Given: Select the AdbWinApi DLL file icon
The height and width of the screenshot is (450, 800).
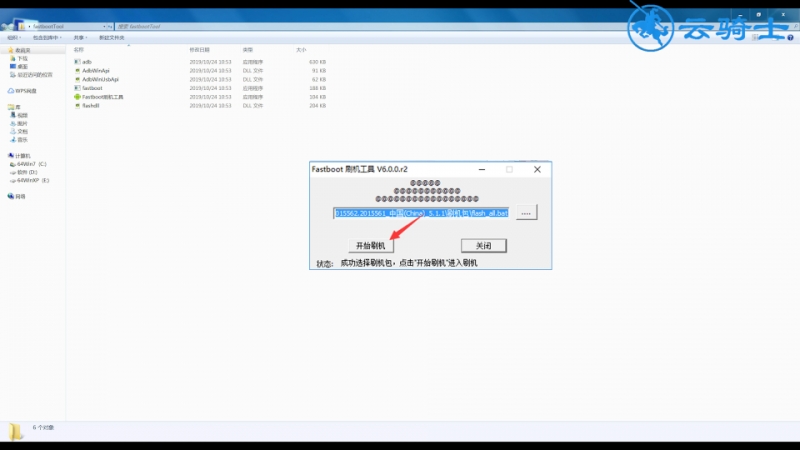Looking at the screenshot, I should tap(77, 70).
